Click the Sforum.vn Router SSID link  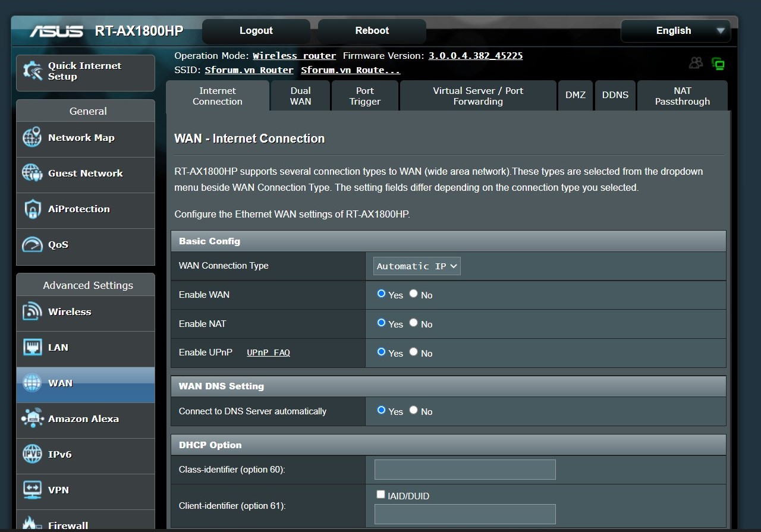pos(249,70)
